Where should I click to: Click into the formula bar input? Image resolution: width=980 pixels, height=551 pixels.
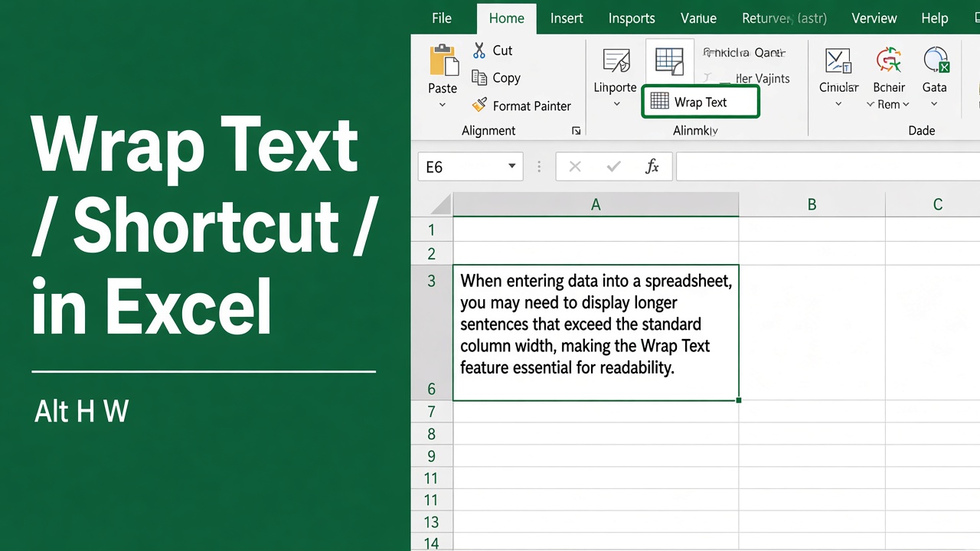[x=828, y=167]
